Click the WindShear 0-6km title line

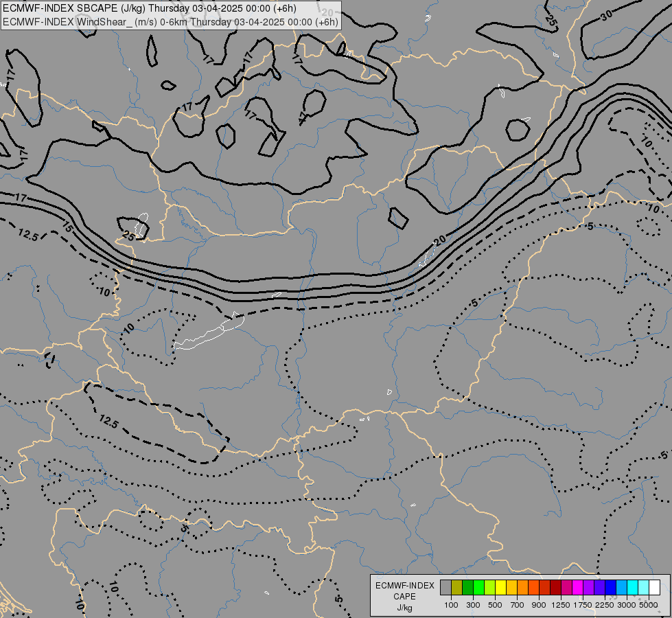(x=170, y=22)
